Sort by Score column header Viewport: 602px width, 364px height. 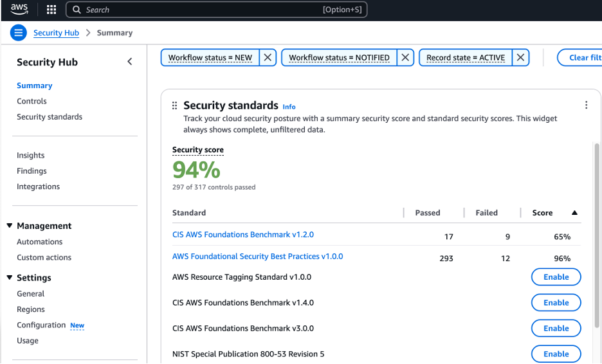tap(542, 213)
